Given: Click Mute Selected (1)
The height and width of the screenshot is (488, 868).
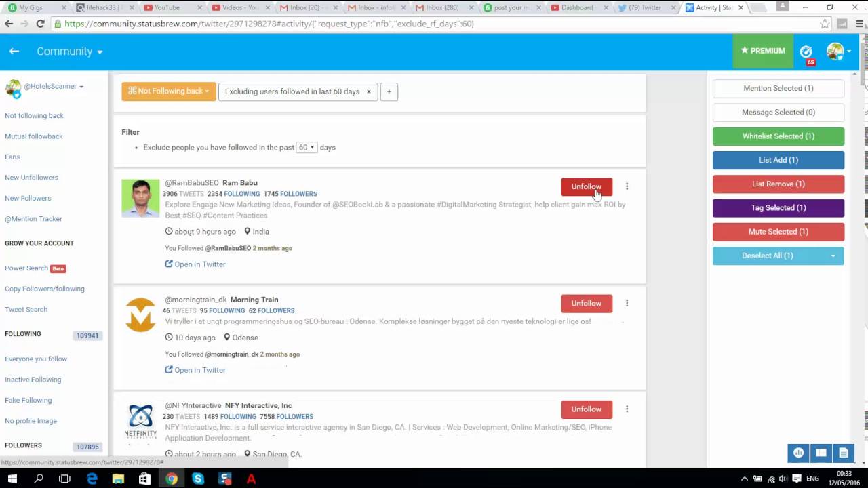Looking at the screenshot, I should (778, 232).
